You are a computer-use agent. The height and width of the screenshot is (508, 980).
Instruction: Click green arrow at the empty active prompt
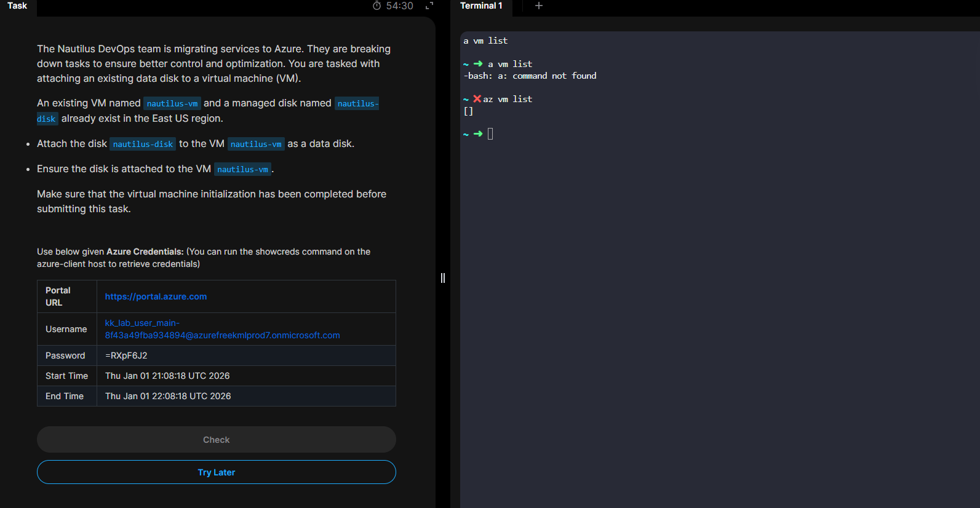click(x=478, y=133)
